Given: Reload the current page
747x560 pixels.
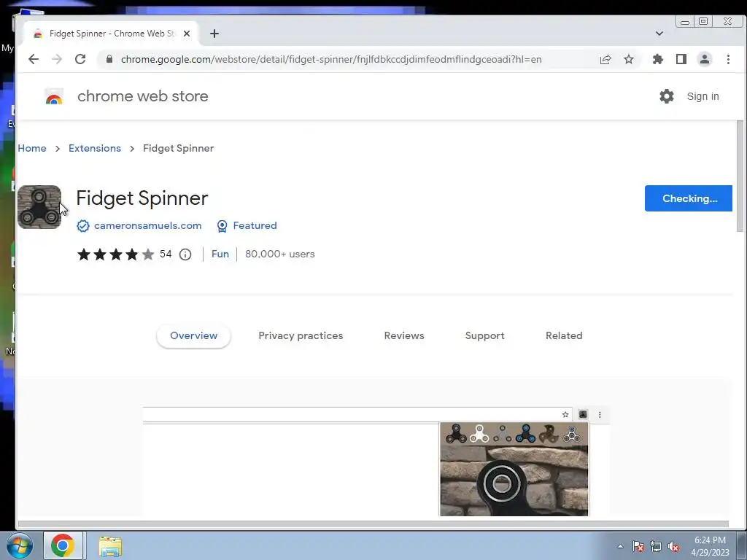Looking at the screenshot, I should pyautogui.click(x=80, y=59).
